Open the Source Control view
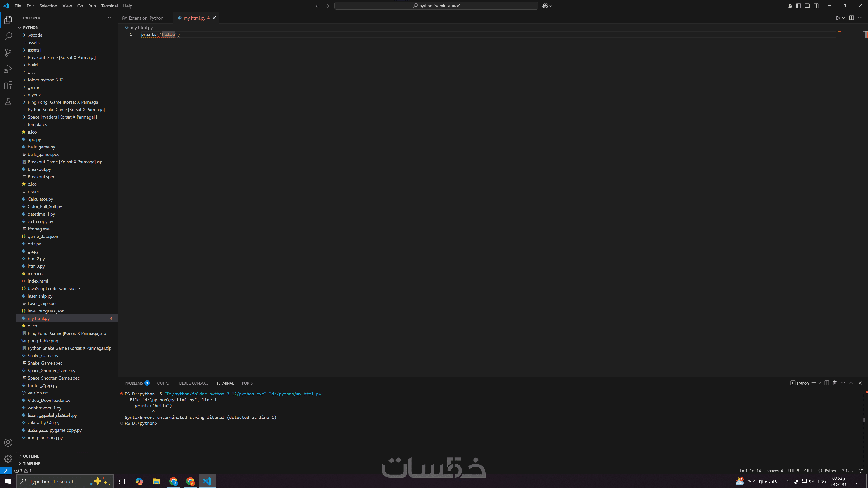The width and height of the screenshot is (868, 488). pyautogui.click(x=8, y=53)
